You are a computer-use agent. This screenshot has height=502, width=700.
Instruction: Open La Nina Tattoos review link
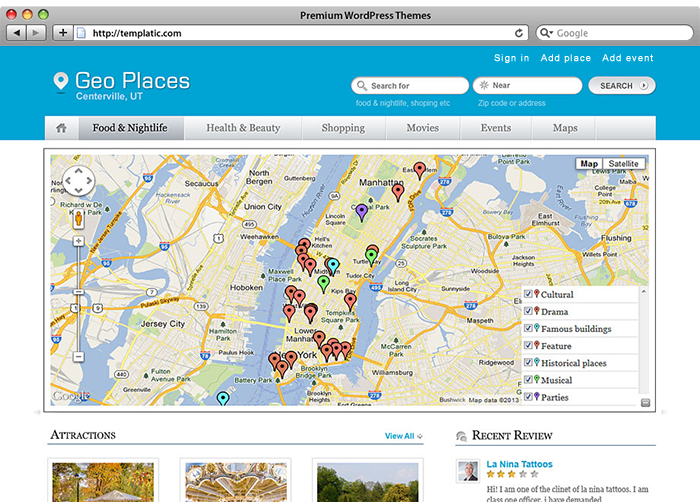519,464
